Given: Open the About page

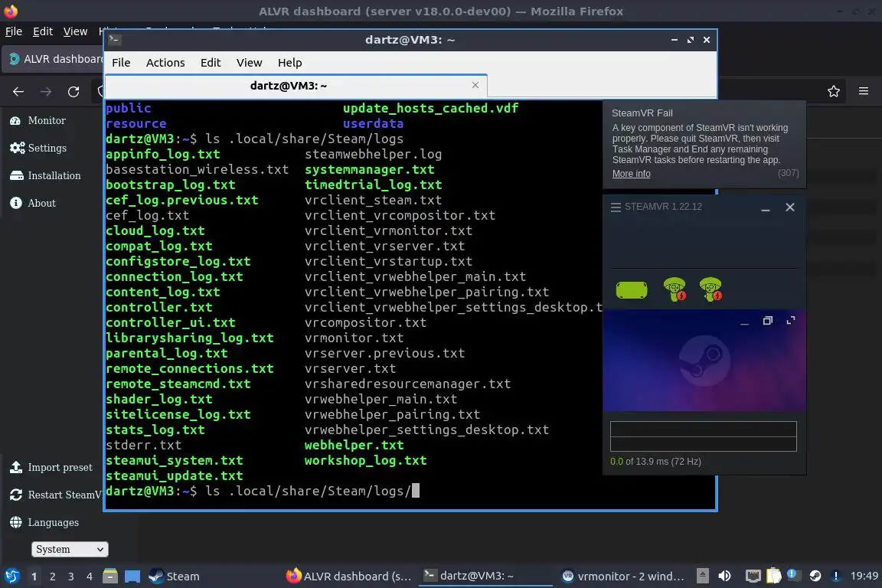Looking at the screenshot, I should coord(33,203).
